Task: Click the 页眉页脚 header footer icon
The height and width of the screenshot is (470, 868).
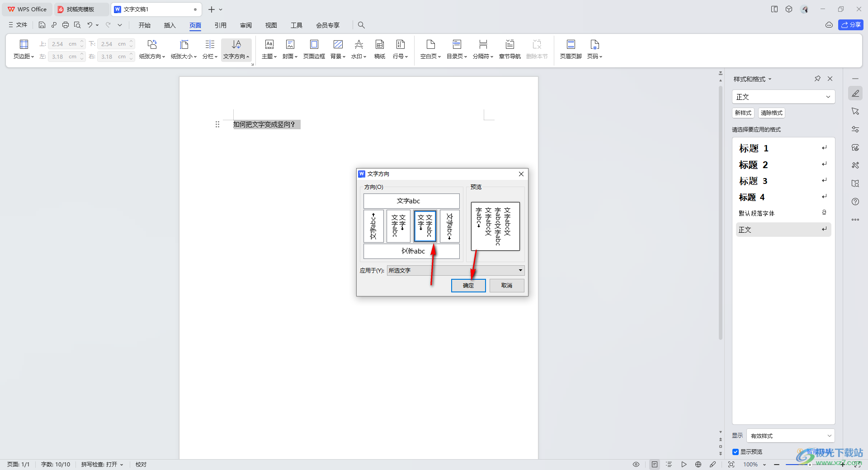Action: 571,44
